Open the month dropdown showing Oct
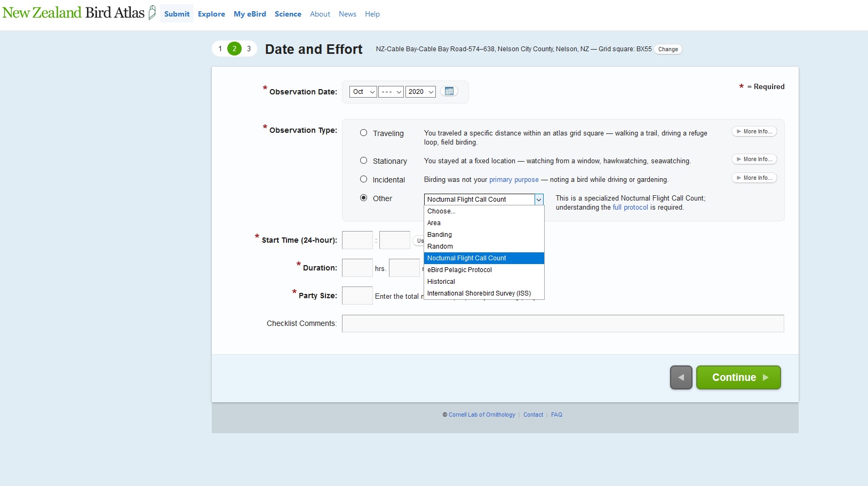 [363, 92]
